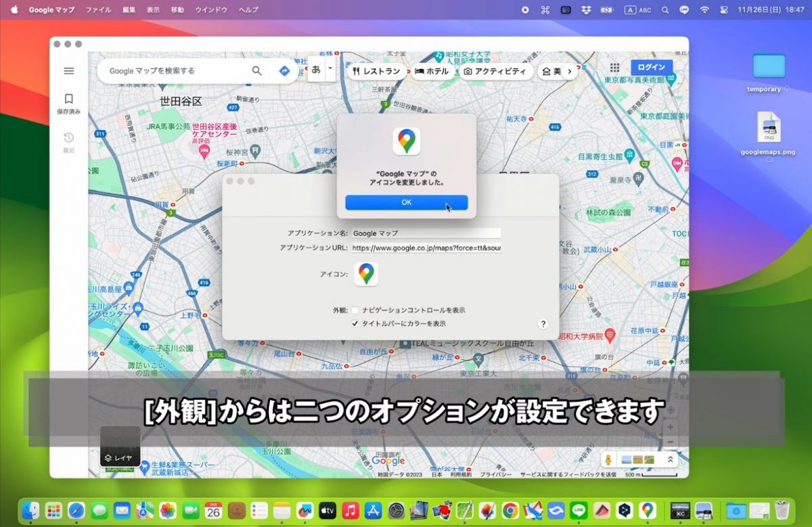The height and width of the screenshot is (527, 812).
Task: Filter map by レストラン
Action: tap(376, 71)
